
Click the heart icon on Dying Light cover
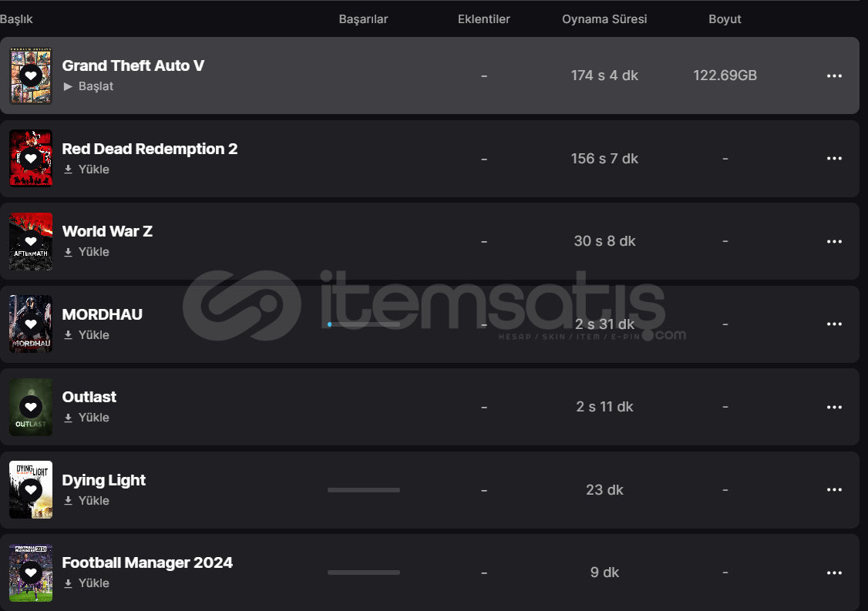pyautogui.click(x=31, y=490)
